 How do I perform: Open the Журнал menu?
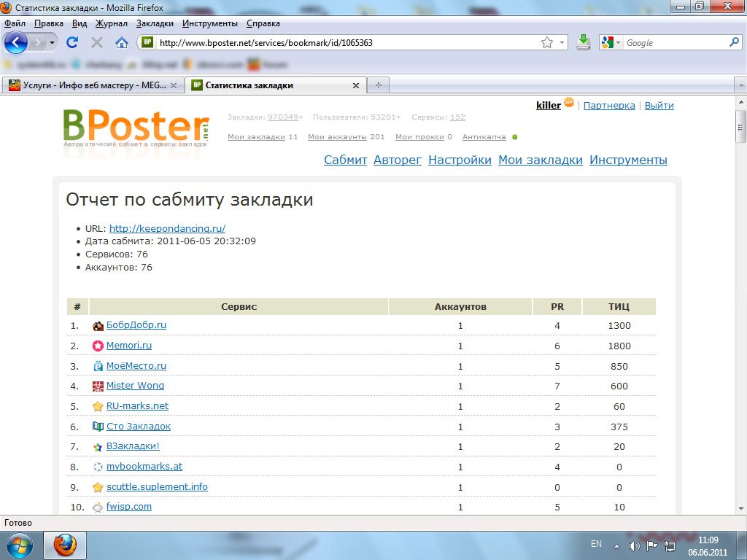pyautogui.click(x=111, y=23)
